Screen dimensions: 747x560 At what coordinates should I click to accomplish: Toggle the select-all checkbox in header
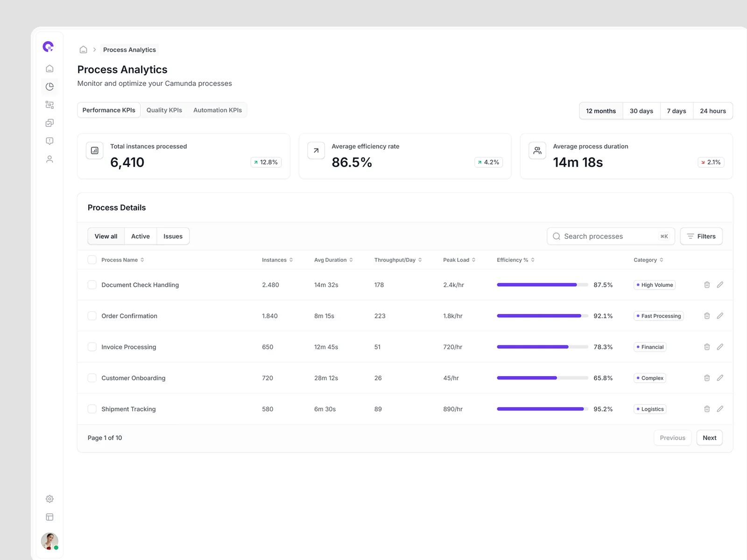(92, 260)
